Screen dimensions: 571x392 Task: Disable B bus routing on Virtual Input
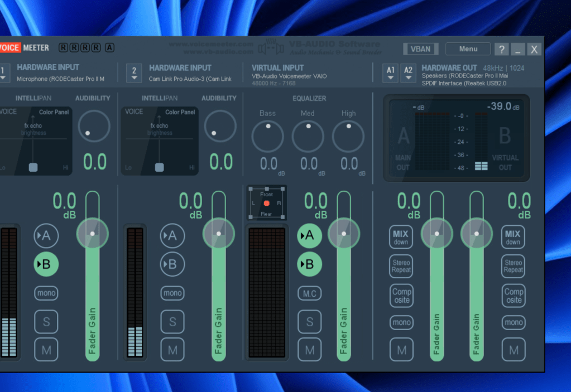(x=309, y=264)
